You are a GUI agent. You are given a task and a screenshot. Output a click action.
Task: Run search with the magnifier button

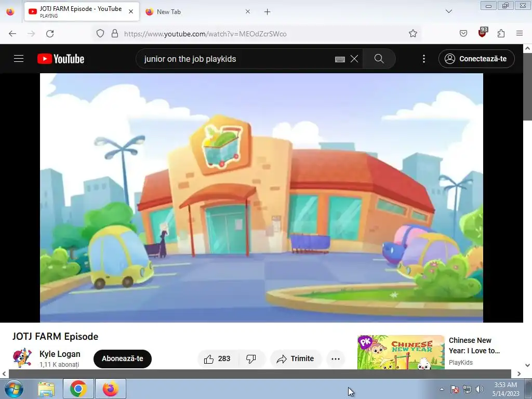pos(379,59)
